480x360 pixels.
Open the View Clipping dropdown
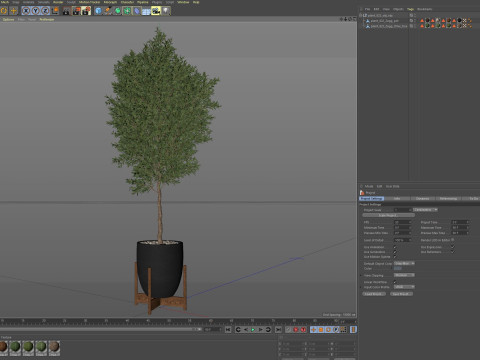click(x=404, y=275)
